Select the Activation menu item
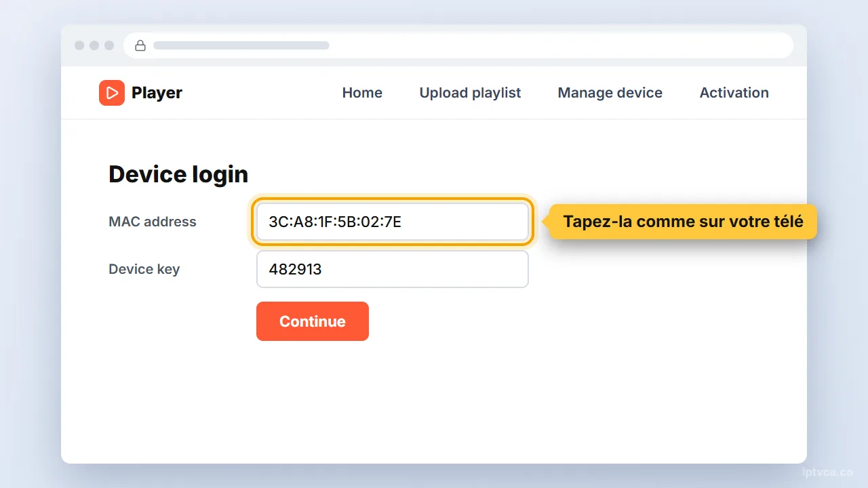The image size is (868, 488). point(734,93)
